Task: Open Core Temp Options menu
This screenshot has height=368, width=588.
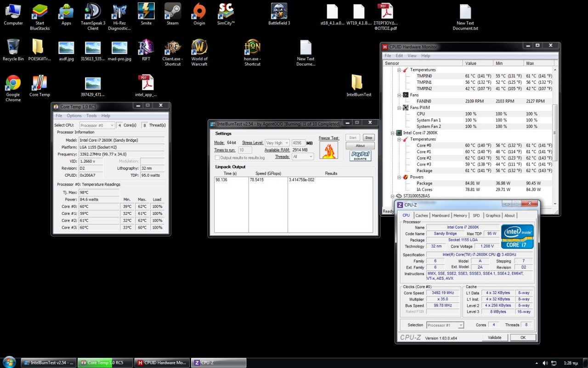Action: coord(74,116)
